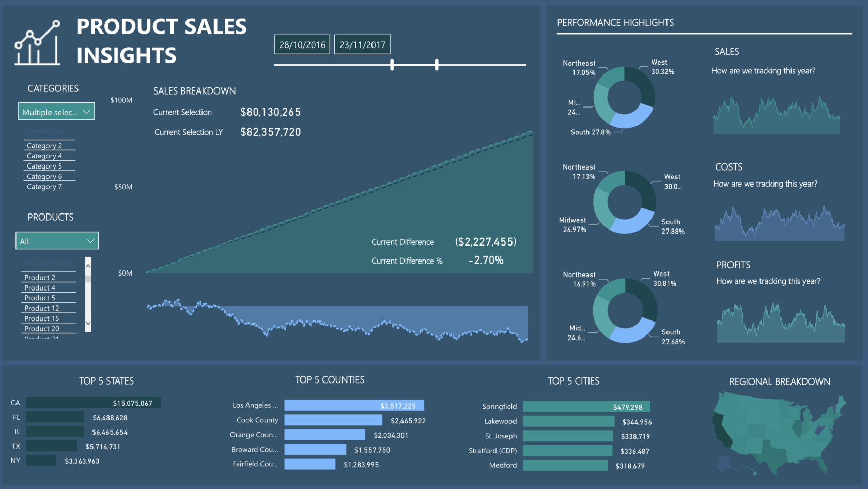Click the Midwest 24.97% Costs label
This screenshot has width=868, height=489.
pos(574,225)
